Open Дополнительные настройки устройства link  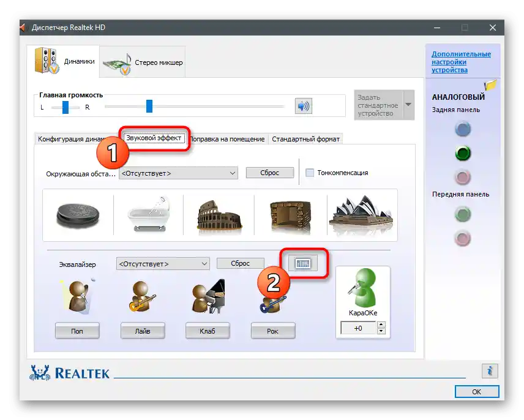click(x=461, y=62)
